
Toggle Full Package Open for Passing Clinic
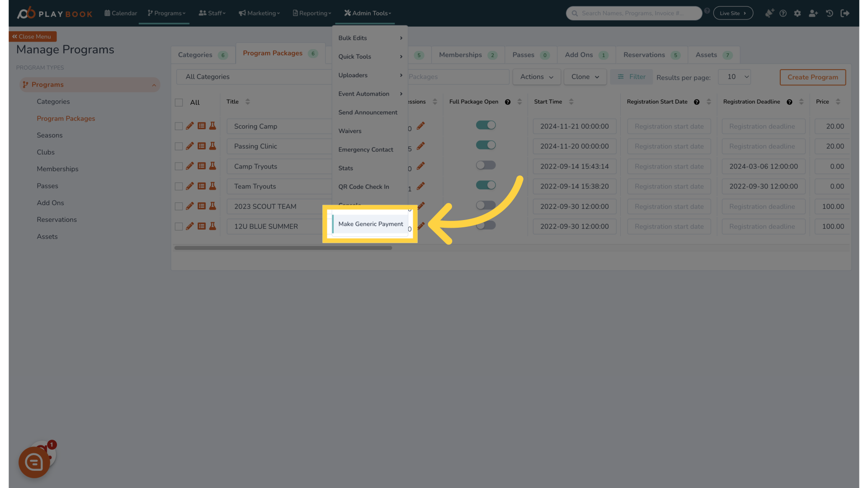pos(486,145)
